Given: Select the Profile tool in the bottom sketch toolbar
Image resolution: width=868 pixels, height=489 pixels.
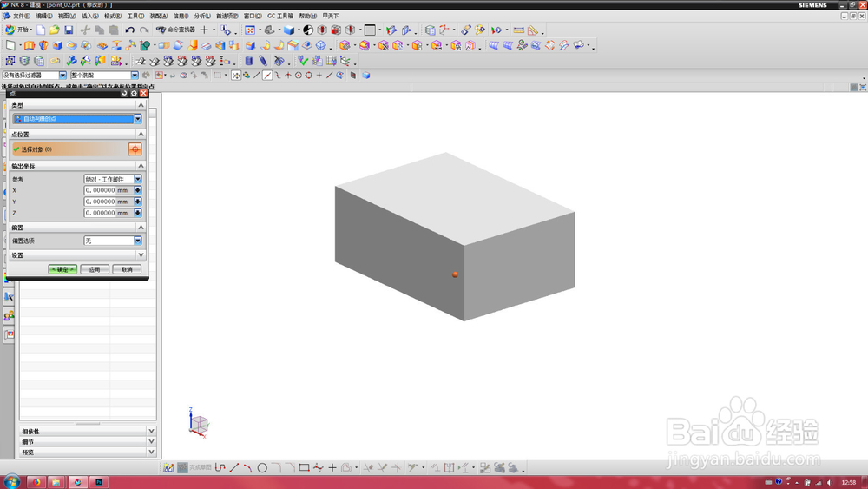Looking at the screenshot, I should (x=220, y=468).
